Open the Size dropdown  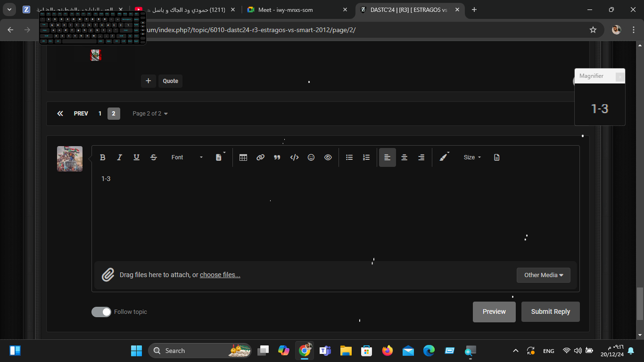coord(472,157)
